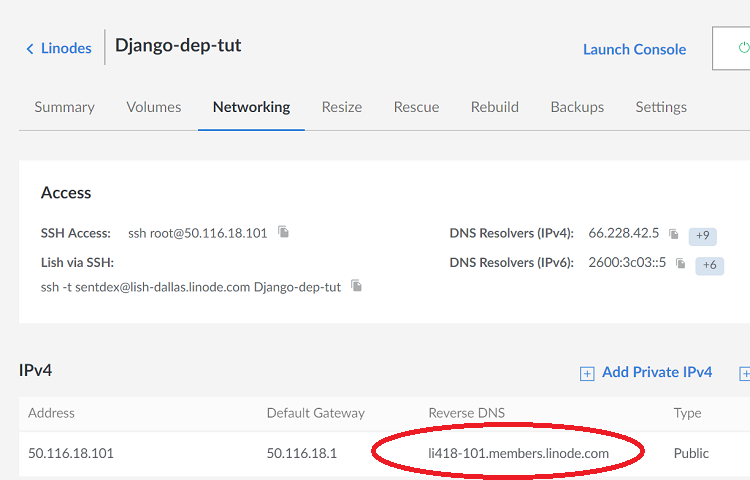Expand the +6 additional IPv6 resolvers
The height and width of the screenshot is (480, 750).
point(709,265)
